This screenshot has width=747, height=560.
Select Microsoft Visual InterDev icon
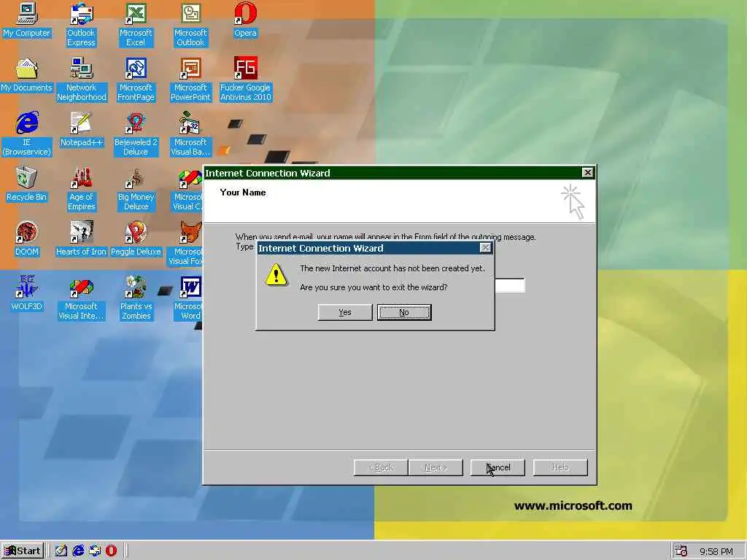(x=81, y=298)
